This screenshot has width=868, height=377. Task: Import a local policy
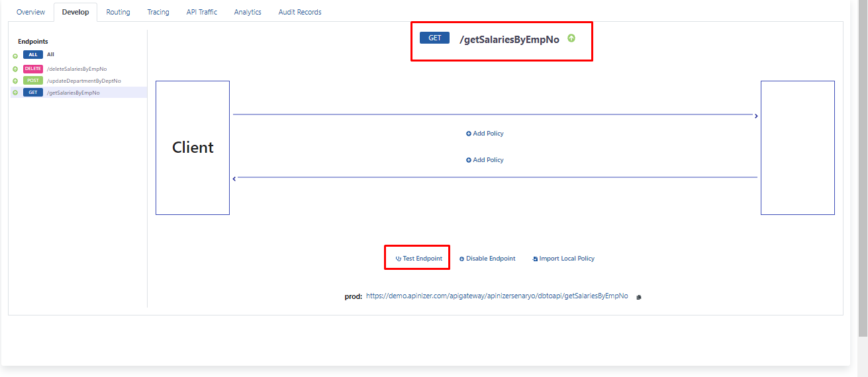tap(563, 259)
